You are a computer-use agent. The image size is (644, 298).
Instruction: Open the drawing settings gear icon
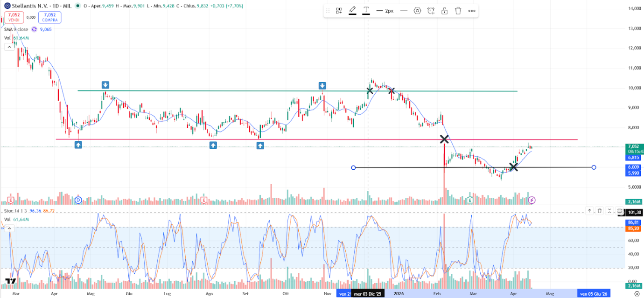tap(417, 10)
